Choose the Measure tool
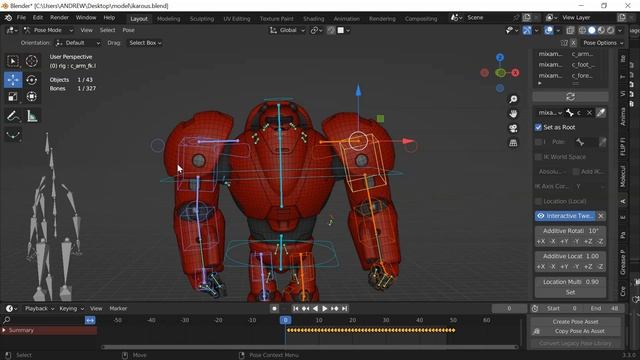 (31, 116)
